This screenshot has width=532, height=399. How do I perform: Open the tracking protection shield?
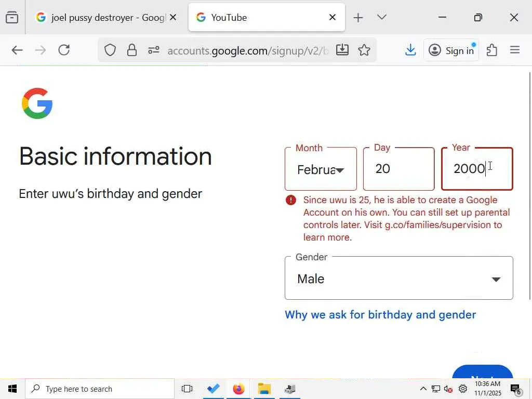pos(110,50)
